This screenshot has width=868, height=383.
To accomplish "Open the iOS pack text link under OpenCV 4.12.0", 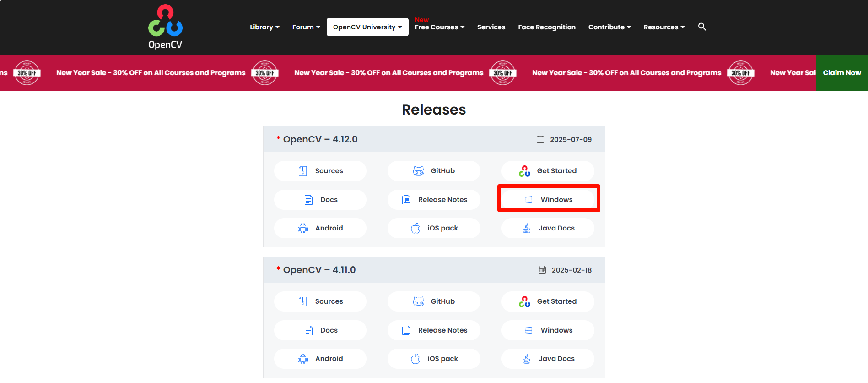I will 443,228.
